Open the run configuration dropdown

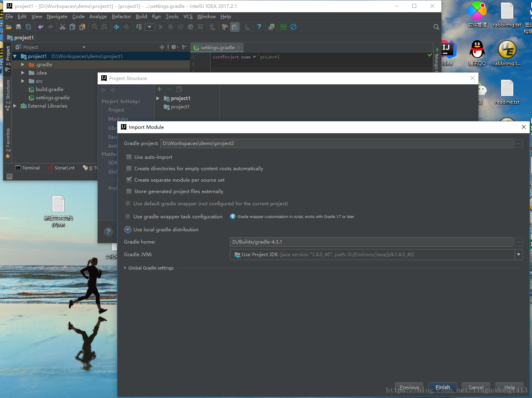(x=150, y=27)
